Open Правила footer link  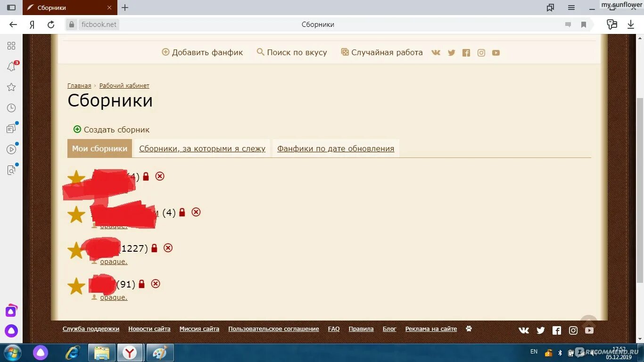point(361,329)
